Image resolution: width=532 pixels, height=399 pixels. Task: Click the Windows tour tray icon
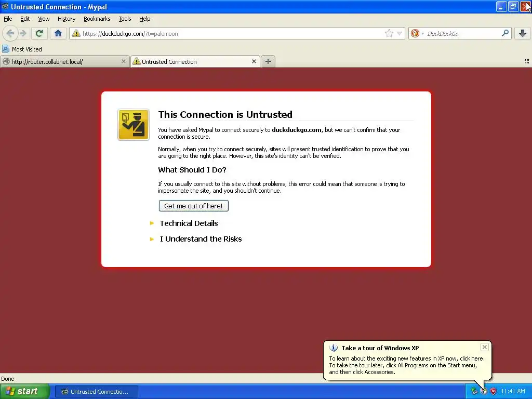point(484,391)
